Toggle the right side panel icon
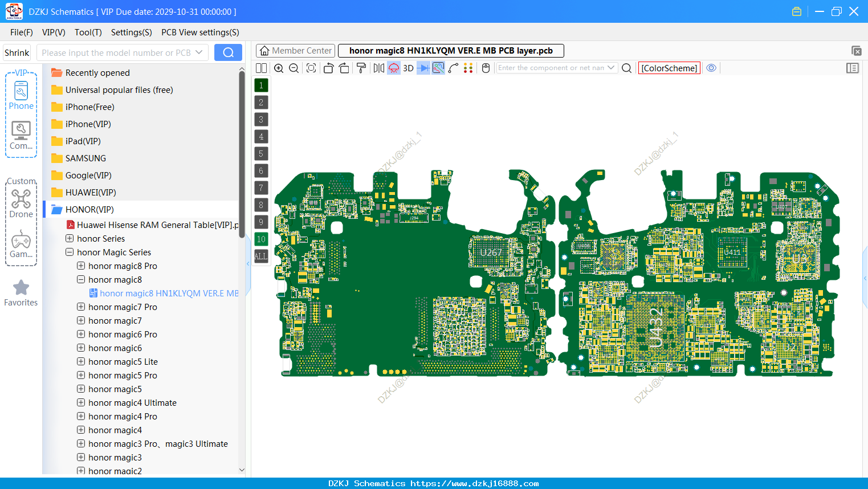The image size is (868, 489). coord(852,68)
